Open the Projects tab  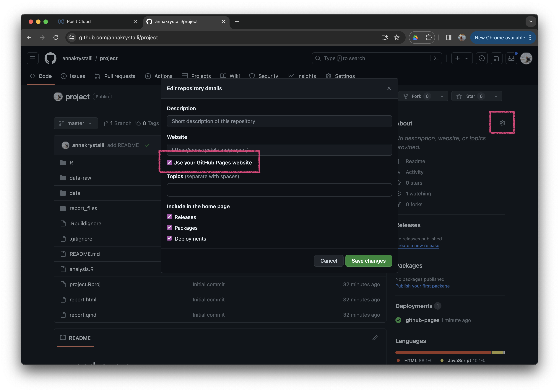click(196, 76)
